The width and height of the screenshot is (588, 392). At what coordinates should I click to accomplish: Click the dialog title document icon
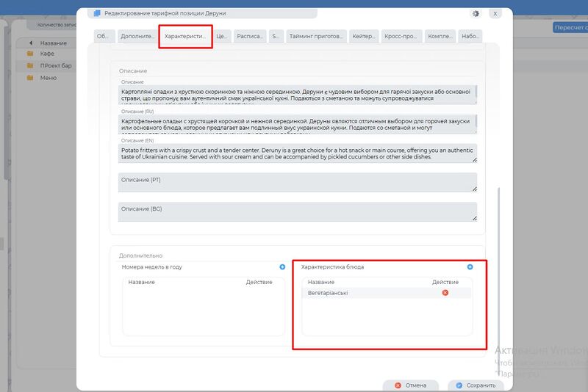[96, 13]
